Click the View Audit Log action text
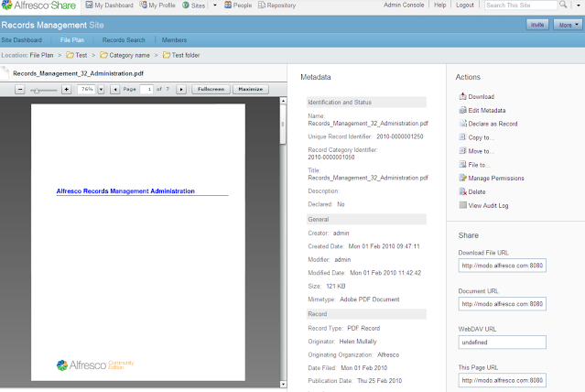 point(488,205)
